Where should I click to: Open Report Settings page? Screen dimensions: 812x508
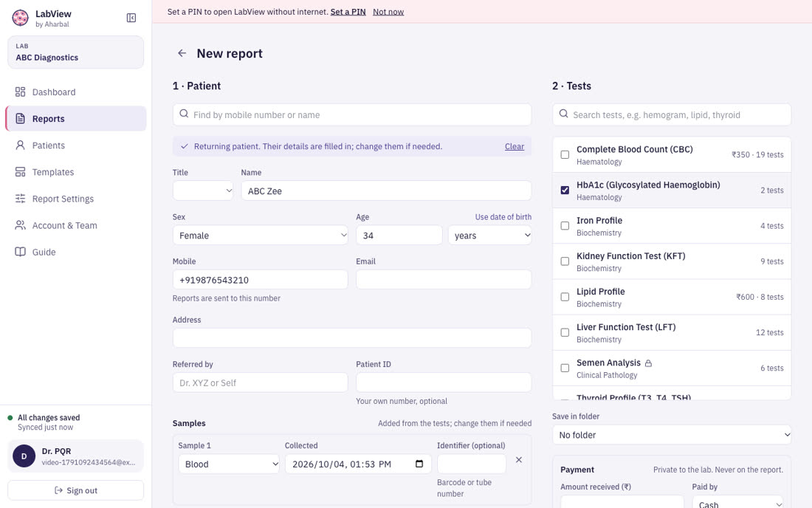tap(75, 199)
